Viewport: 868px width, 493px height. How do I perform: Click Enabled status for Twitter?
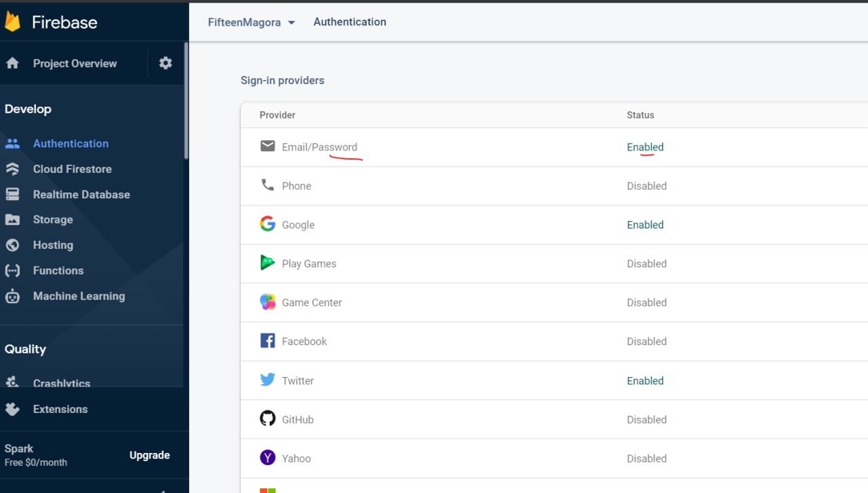coord(645,380)
